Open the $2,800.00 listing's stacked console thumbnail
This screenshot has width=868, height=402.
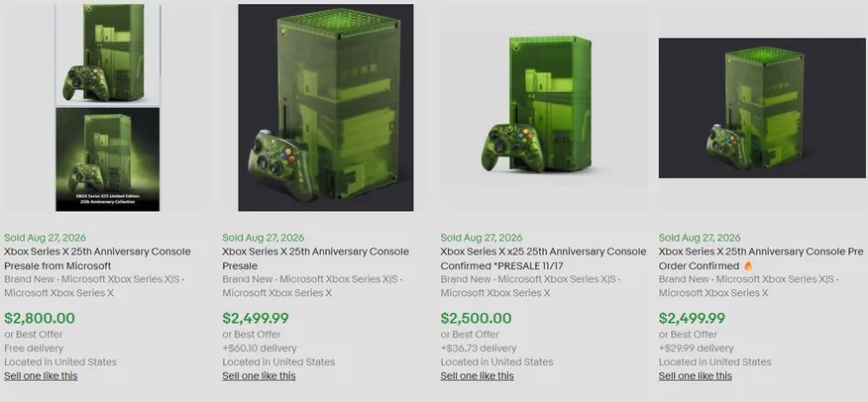pos(107,107)
